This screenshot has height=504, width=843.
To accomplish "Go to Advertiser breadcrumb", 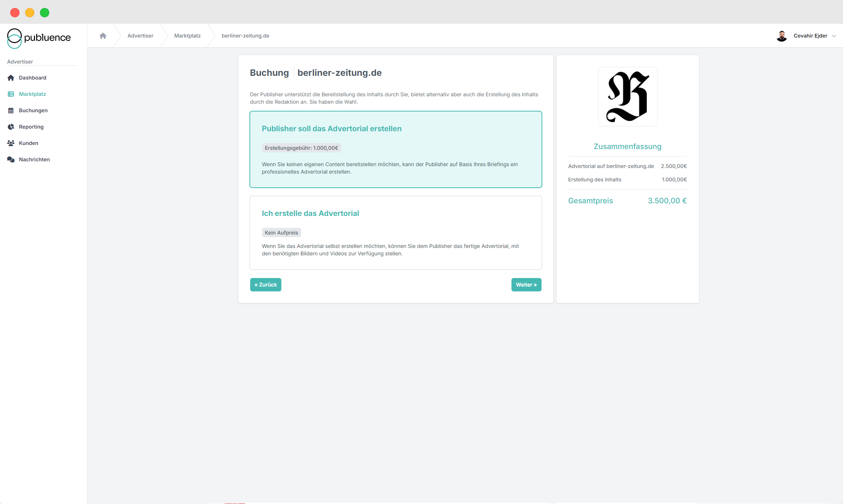I will (140, 36).
